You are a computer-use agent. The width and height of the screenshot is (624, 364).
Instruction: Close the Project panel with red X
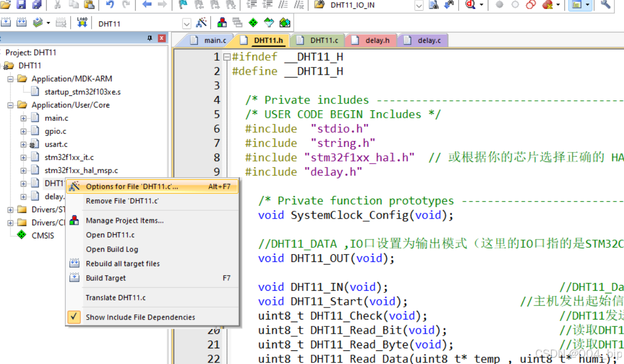(x=162, y=38)
